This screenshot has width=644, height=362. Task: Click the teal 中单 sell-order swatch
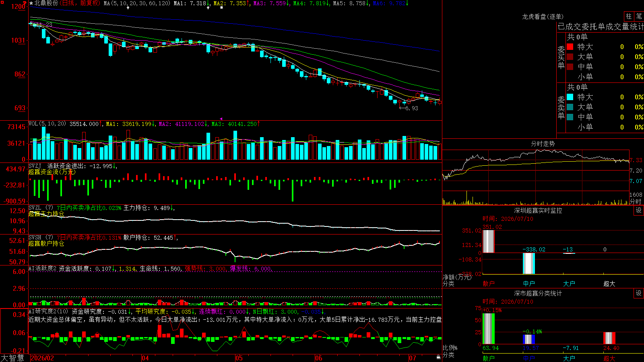570,117
